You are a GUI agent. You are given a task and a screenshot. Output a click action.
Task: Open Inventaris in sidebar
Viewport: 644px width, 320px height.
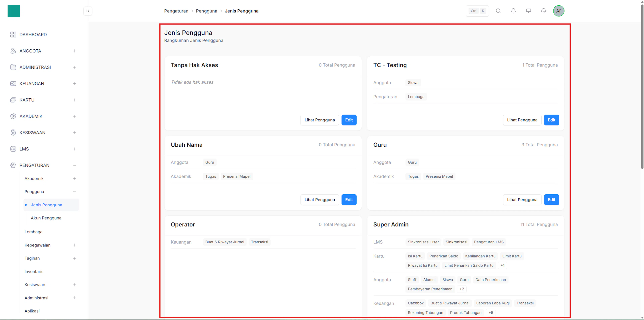[34, 272]
